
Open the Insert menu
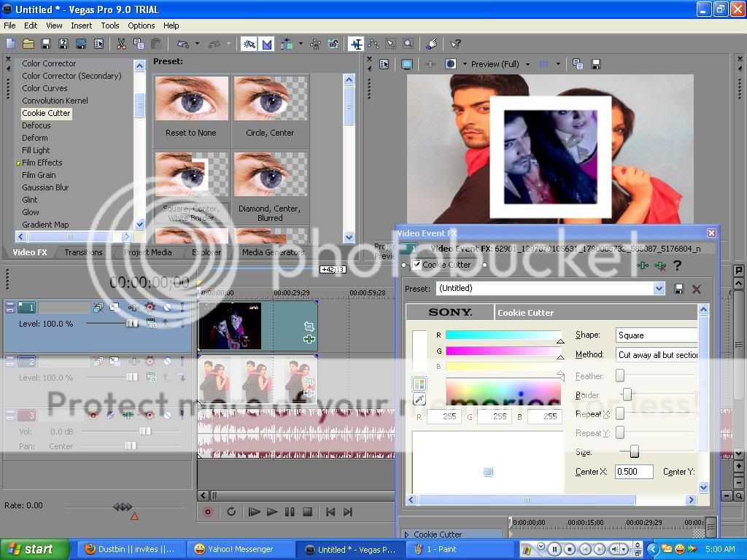[82, 26]
